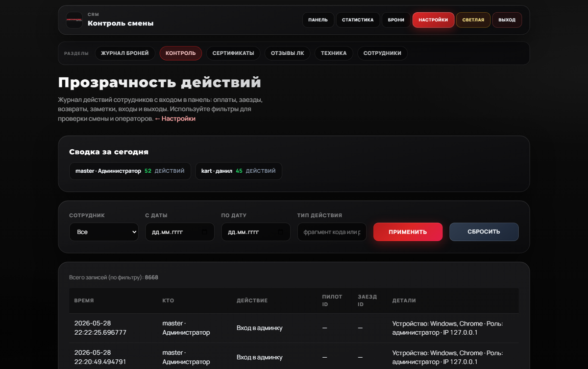Click master · Администратор summary chip

130,171
